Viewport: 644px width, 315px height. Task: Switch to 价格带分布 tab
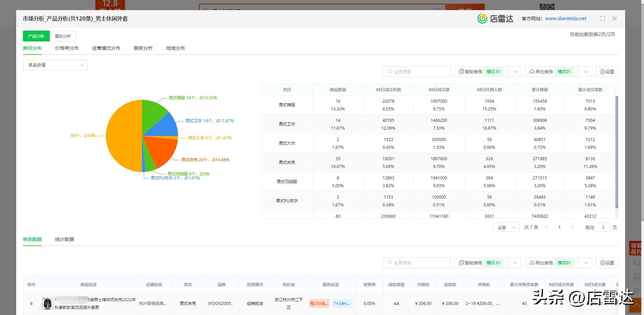[x=67, y=48]
